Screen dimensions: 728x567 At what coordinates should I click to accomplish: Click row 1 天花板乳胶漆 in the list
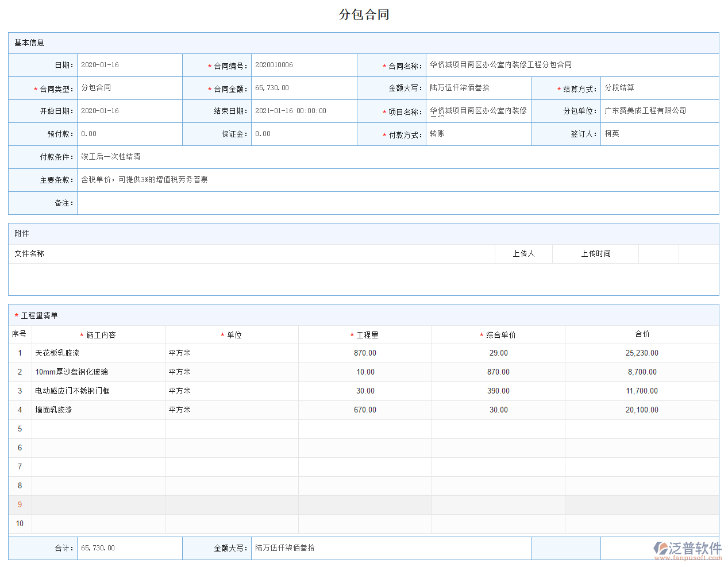click(98, 353)
